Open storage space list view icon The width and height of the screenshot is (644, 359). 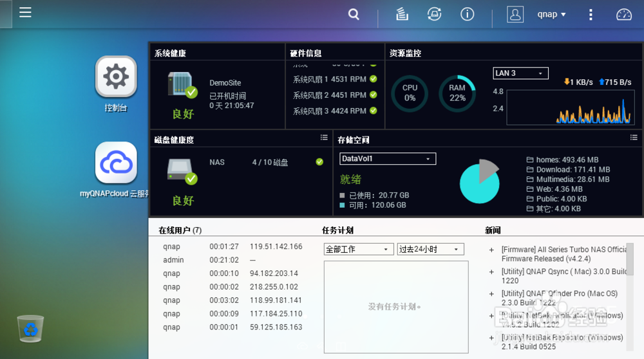634,138
